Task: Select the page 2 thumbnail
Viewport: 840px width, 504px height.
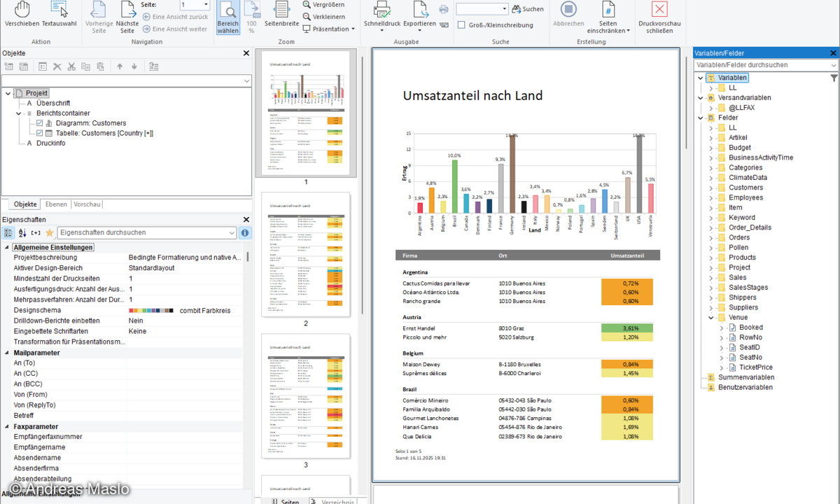Action: pyautogui.click(x=306, y=256)
